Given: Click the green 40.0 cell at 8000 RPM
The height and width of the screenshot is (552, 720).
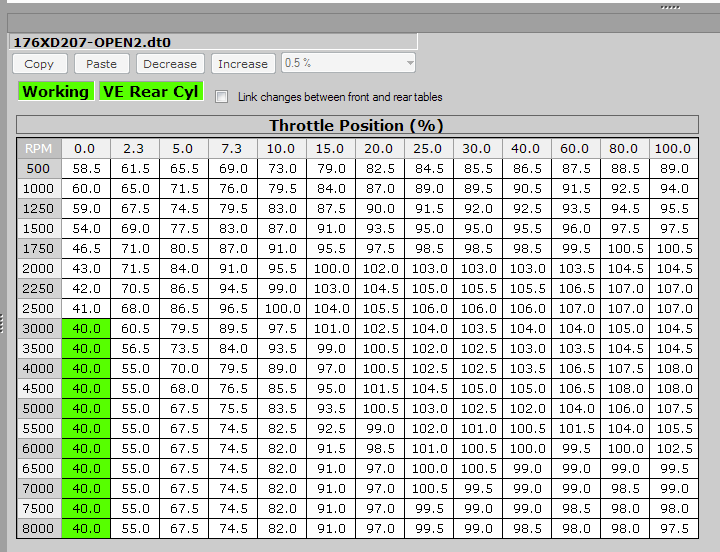Looking at the screenshot, I should pos(86,528).
